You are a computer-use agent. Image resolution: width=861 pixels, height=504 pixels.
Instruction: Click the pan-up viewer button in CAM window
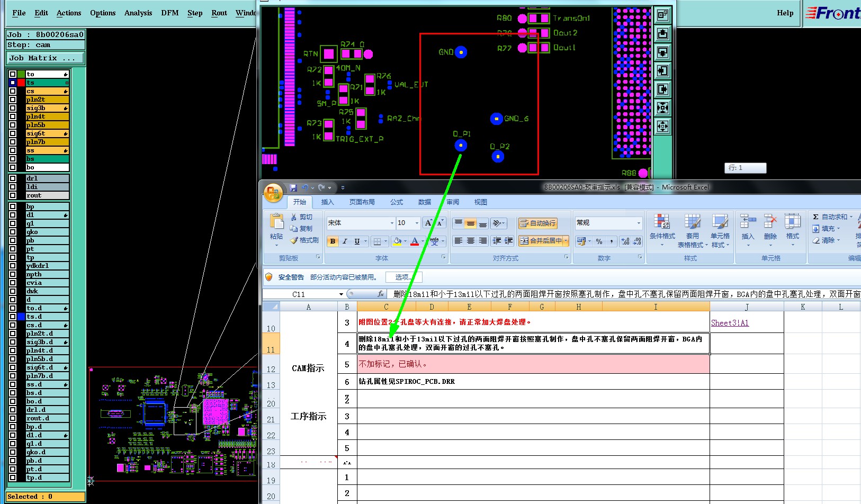tap(662, 34)
